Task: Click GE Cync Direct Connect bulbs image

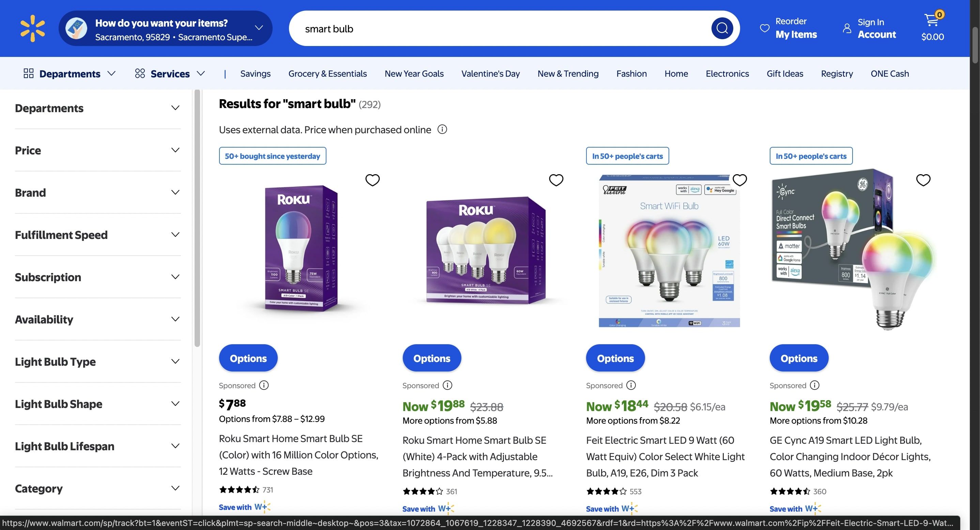Action: (852, 249)
